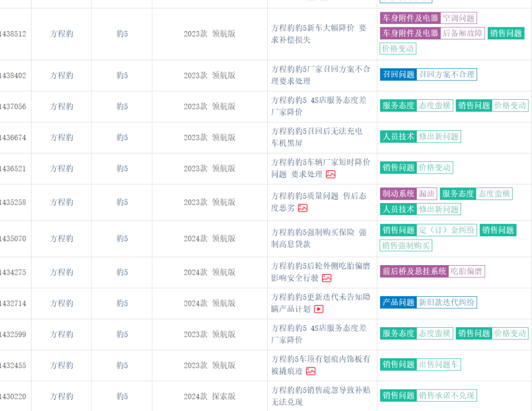Select the 前后桥及悬挂系统 吃胎偏磨 tag
This screenshot has height=411, width=532.
(x=432, y=271)
